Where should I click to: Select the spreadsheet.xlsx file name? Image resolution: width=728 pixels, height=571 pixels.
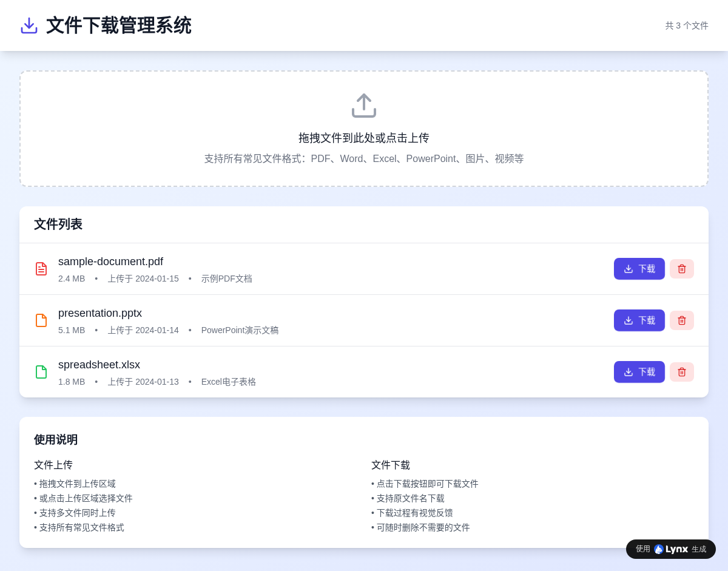[x=99, y=365]
